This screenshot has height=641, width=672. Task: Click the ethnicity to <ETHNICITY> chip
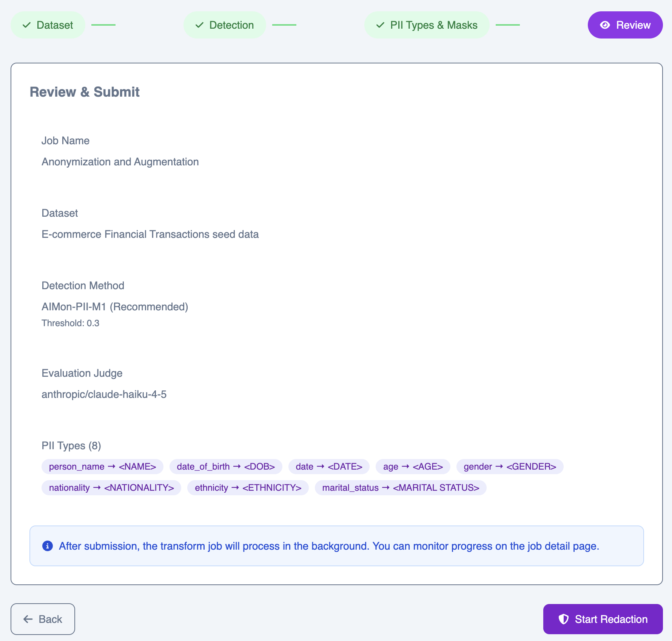point(248,487)
